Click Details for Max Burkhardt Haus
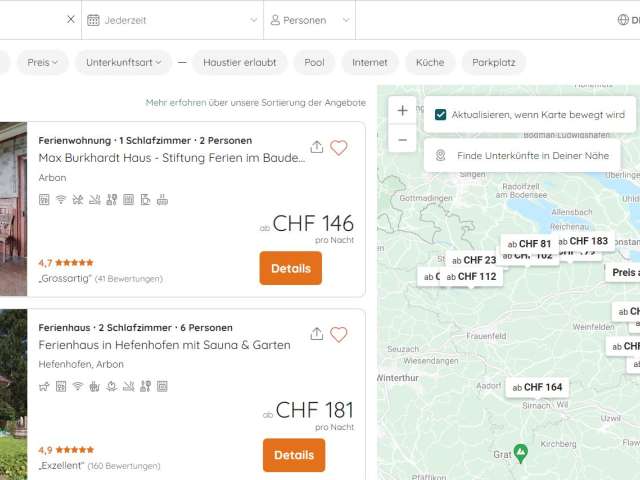640x480 pixels. click(290, 268)
